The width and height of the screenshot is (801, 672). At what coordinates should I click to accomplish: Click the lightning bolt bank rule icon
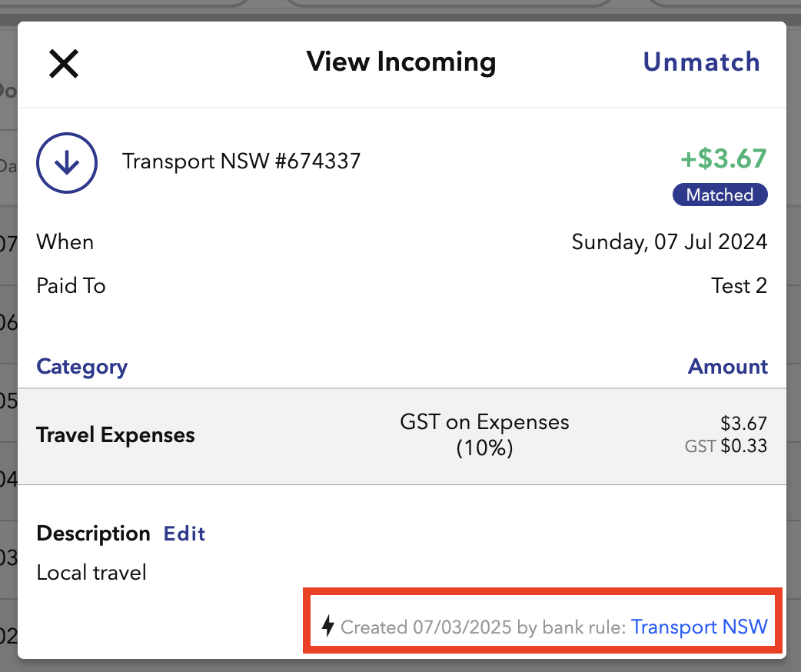click(328, 626)
